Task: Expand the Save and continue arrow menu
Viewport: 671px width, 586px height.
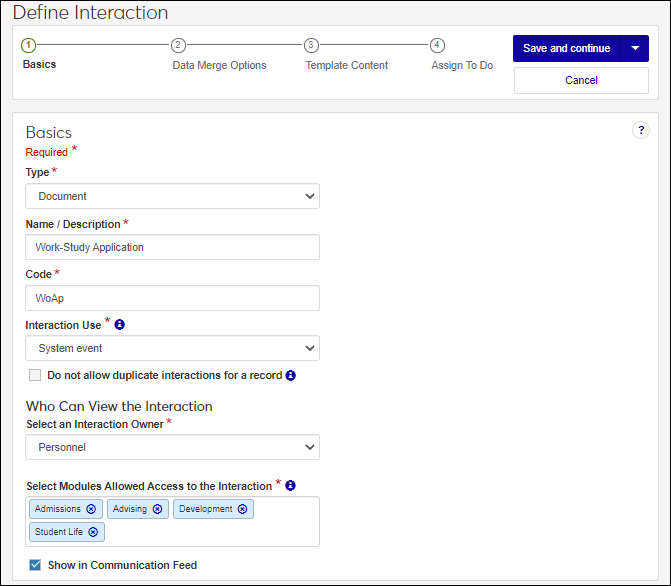Action: (x=635, y=48)
